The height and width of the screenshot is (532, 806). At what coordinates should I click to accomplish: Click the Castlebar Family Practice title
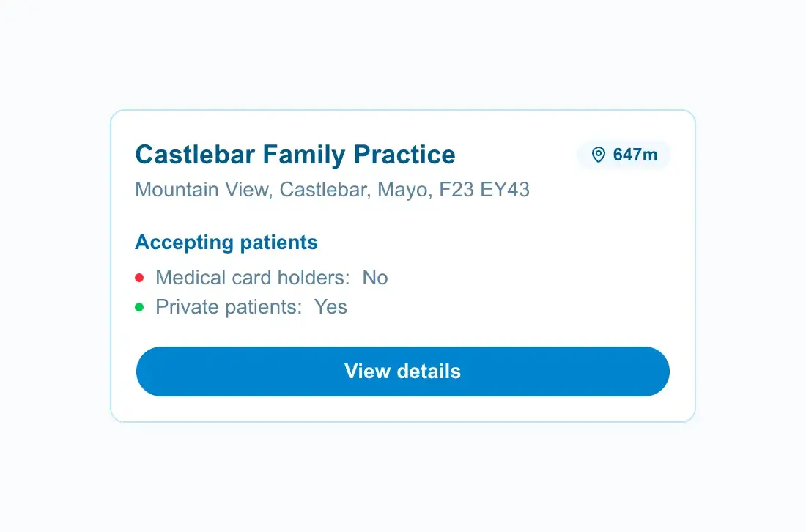click(x=295, y=155)
